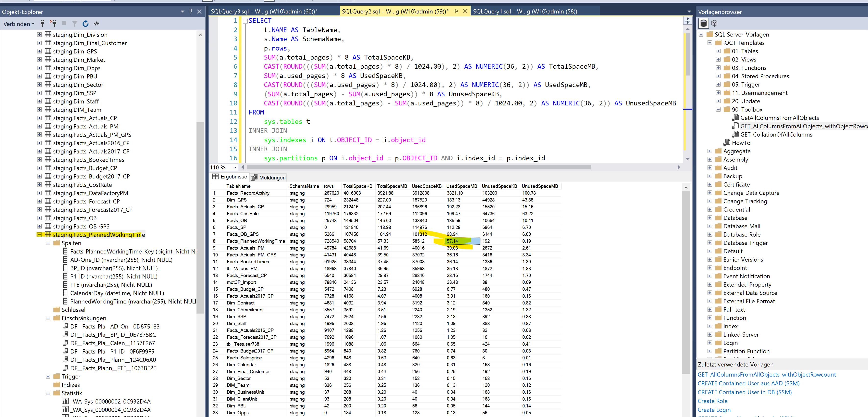Toggle the pin on SQLQuery2.sql tab
This screenshot has width=868, height=417.
[x=456, y=11]
